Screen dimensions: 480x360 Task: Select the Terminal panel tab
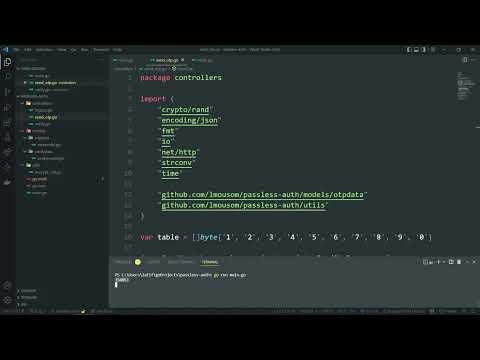pyautogui.click(x=210, y=262)
